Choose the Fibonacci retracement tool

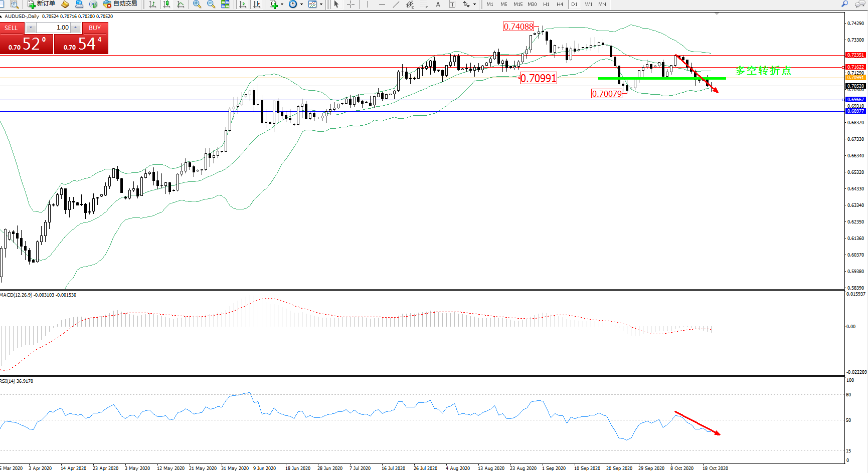[x=424, y=4]
